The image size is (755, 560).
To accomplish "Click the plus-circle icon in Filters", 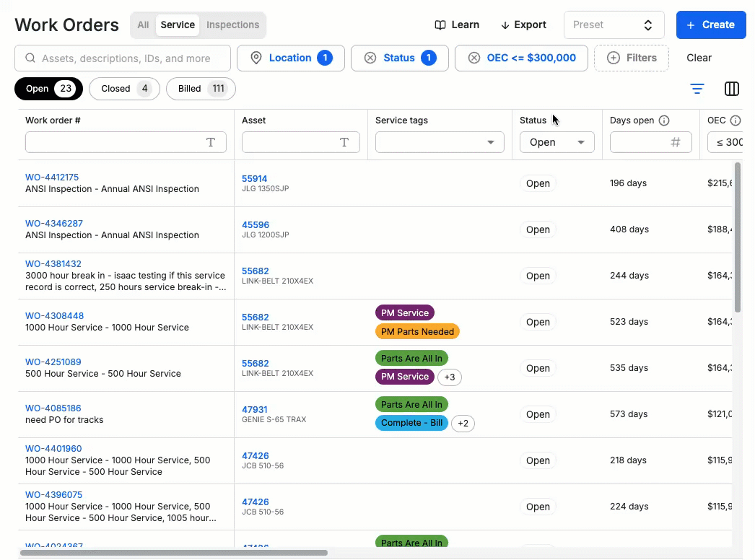I will [x=613, y=58].
